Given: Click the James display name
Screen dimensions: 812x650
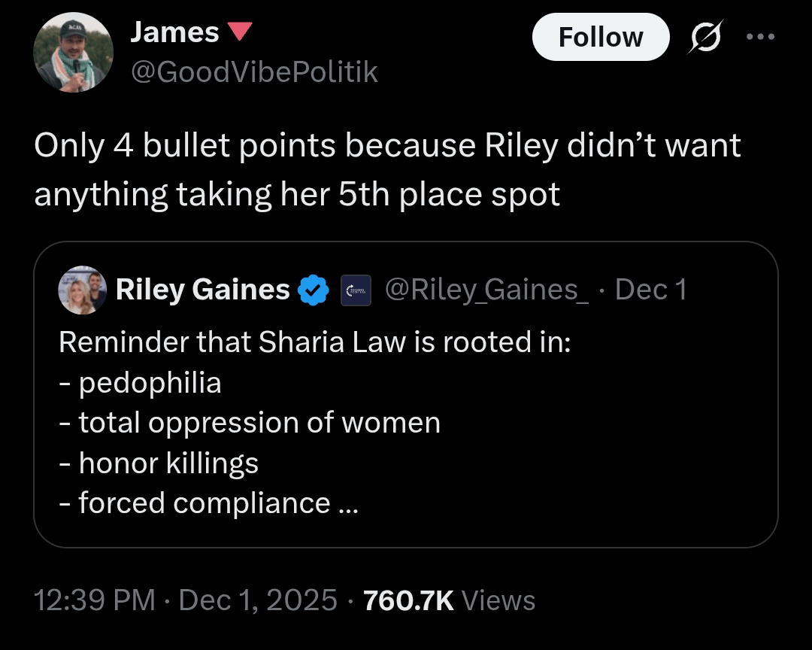Looking at the screenshot, I should (x=174, y=32).
